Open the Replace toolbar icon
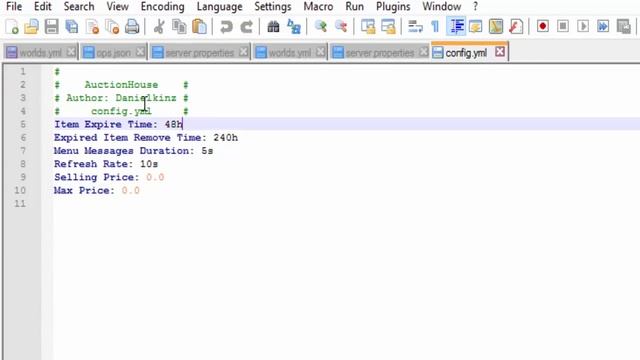 pyautogui.click(x=293, y=27)
